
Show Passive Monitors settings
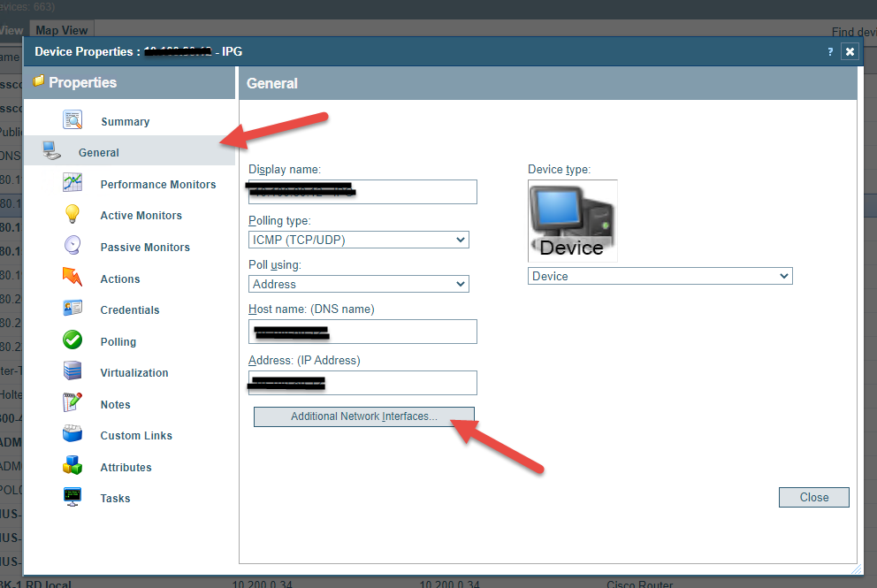click(x=145, y=247)
